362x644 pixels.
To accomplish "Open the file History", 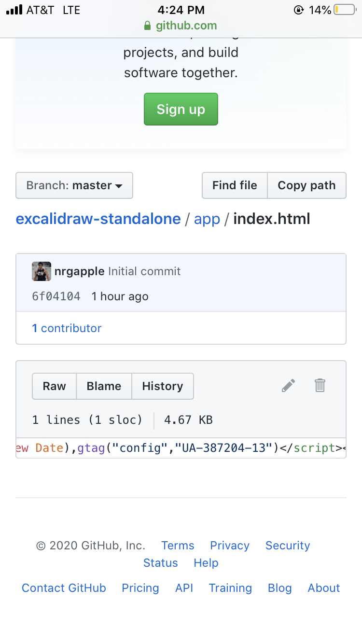I will [163, 386].
